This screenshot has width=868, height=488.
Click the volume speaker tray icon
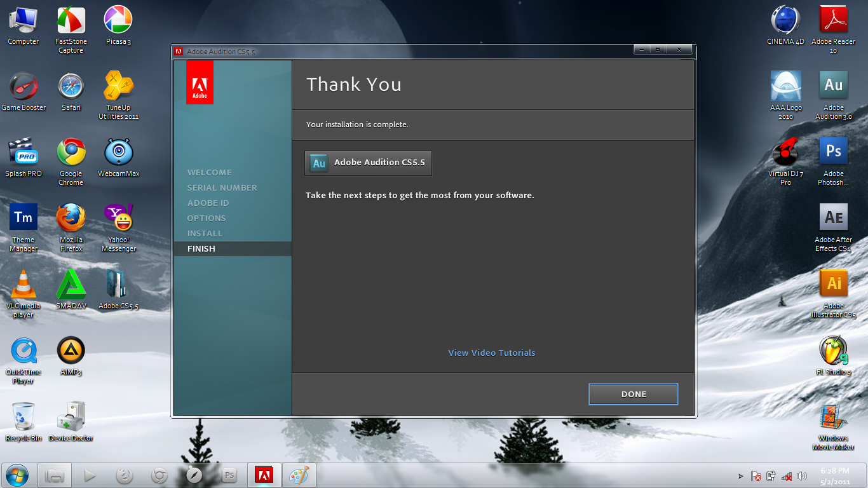(x=802, y=476)
